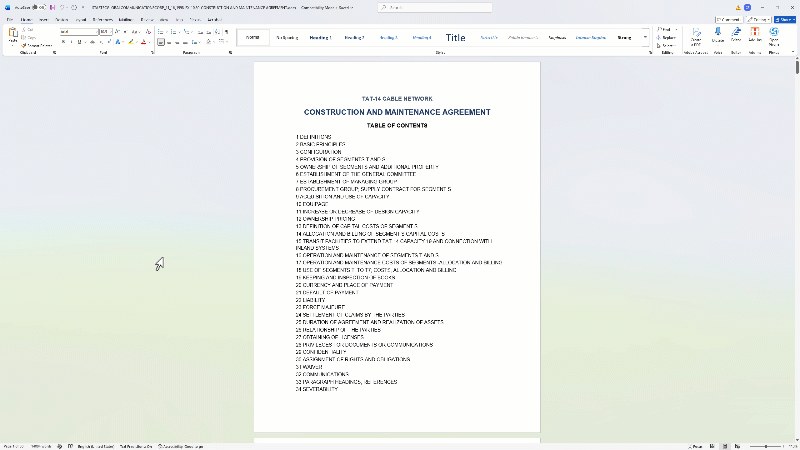Open the Paragraph dialog launcher
The height and width of the screenshot is (450, 800).
[230, 53]
